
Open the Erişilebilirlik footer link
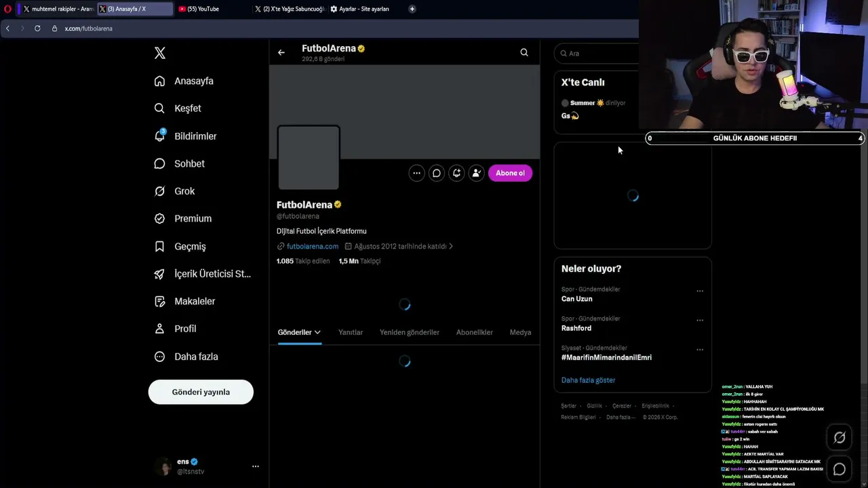pos(655,406)
